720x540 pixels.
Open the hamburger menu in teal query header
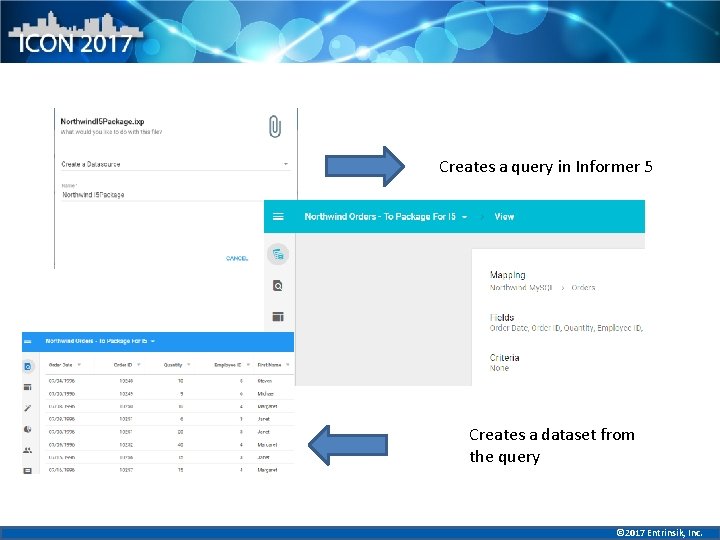[x=278, y=216]
